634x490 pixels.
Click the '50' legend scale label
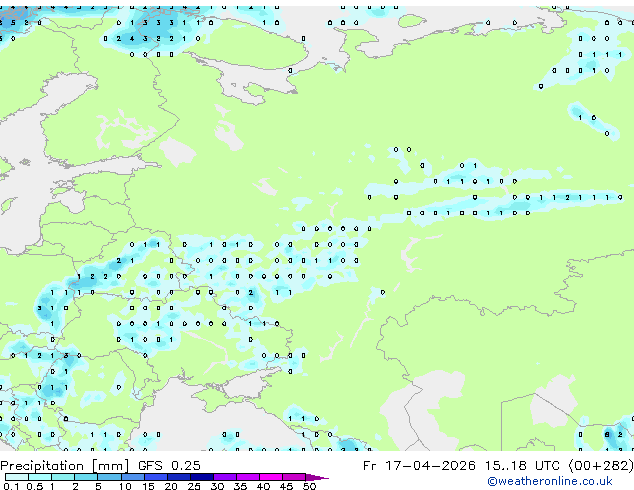tap(309, 486)
